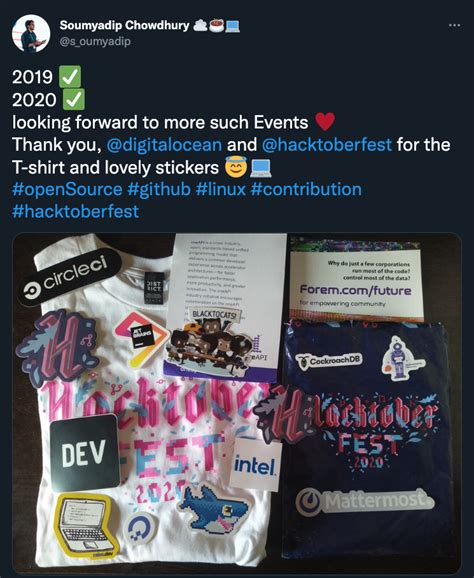Click the red heart emoji after Events

325,122
